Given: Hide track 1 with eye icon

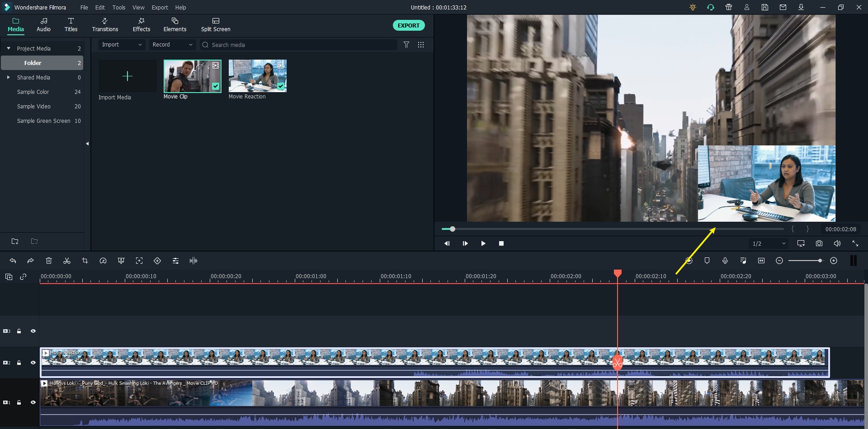Looking at the screenshot, I should [33, 402].
